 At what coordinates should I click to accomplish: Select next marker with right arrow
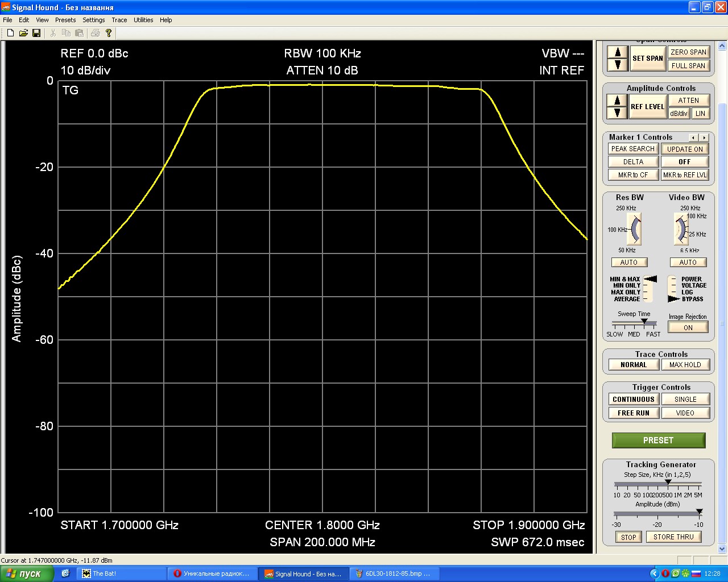[x=704, y=138]
